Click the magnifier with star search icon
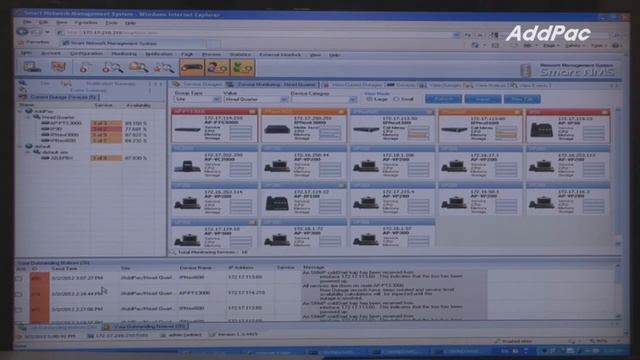This screenshot has height=360, width=640. pos(164,67)
